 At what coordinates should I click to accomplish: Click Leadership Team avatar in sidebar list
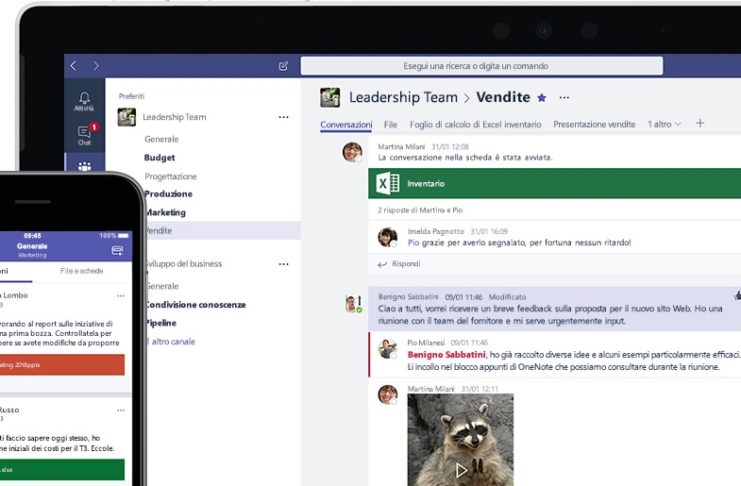[127, 117]
